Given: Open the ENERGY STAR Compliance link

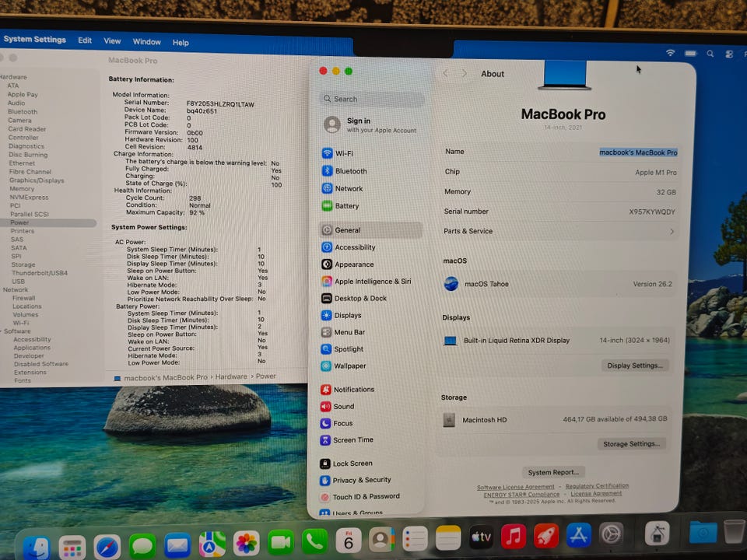Looking at the screenshot, I should coord(521,495).
